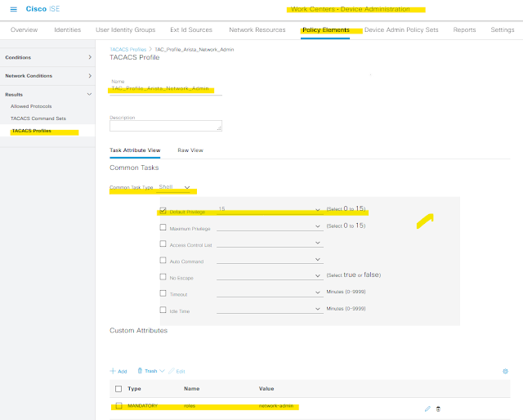This screenshot has height=420, width=523.
Task: Open the hamburger navigation menu
Action: 13,9
